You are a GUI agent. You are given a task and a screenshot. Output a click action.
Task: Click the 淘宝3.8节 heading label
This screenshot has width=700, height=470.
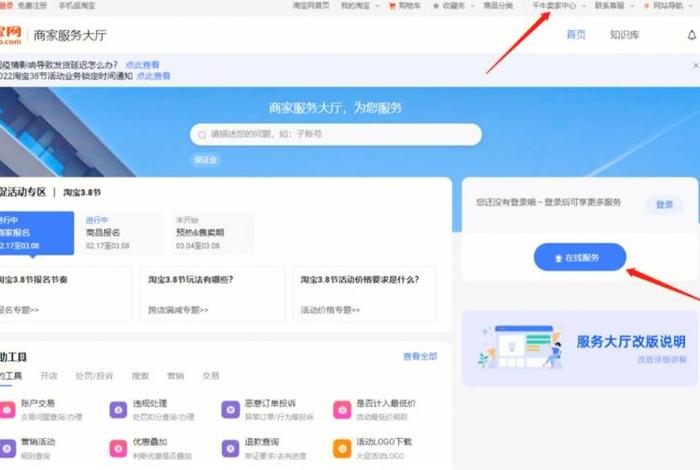tap(82, 192)
